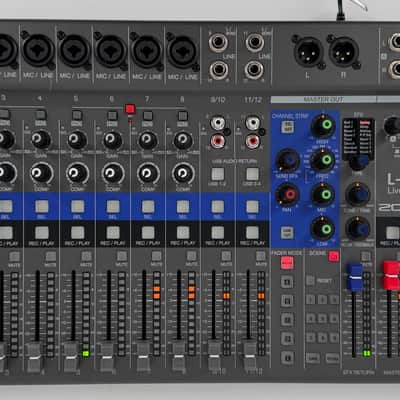
Task: Arm channel 8 REC/PLAY button
Action: coord(183,232)
